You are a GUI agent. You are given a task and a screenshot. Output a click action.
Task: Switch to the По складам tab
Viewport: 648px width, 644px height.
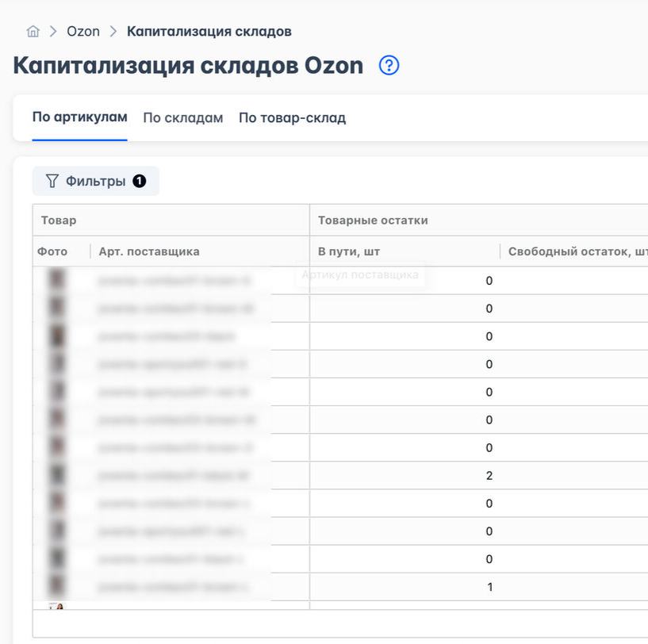point(183,118)
